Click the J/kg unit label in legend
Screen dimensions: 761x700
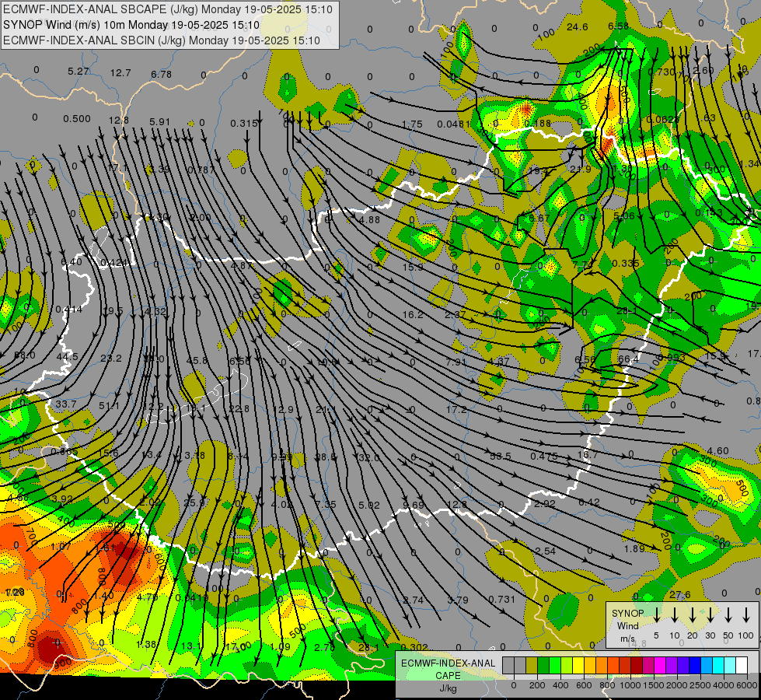448,688
